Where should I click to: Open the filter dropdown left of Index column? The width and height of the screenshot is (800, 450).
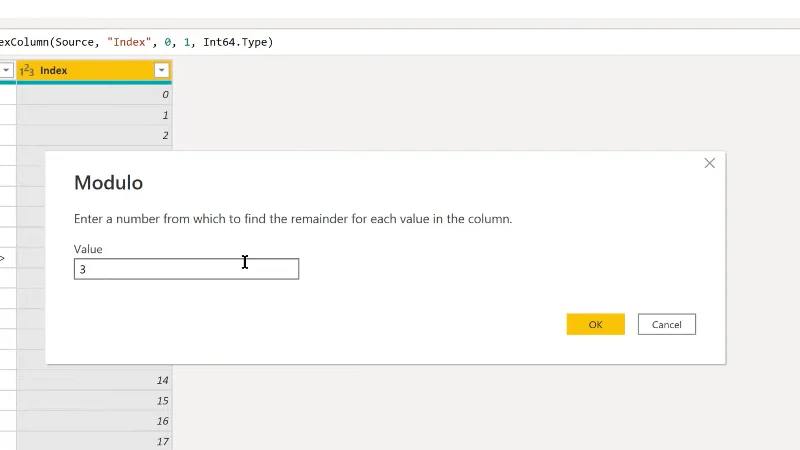click(6, 70)
